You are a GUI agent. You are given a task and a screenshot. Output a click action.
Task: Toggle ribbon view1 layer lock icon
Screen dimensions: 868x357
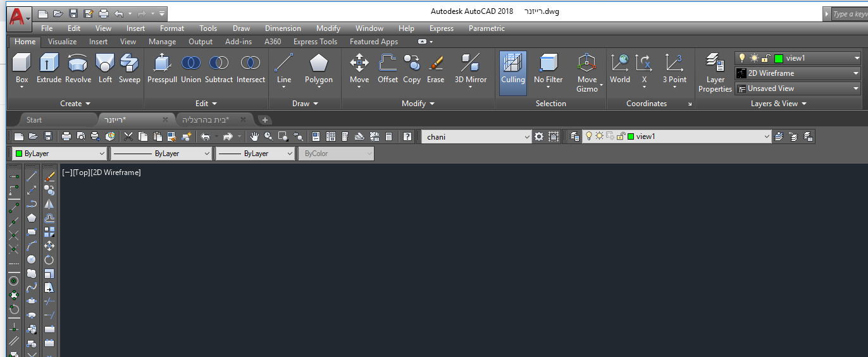coord(766,57)
